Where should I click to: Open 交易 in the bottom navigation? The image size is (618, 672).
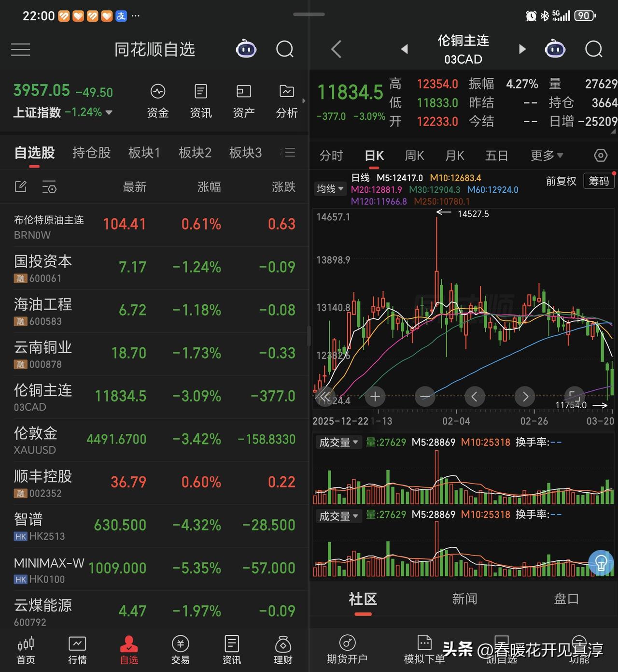180,650
